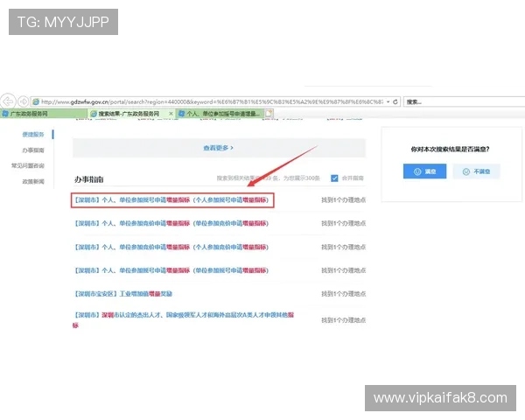Open 单位参加摇号申请增量指标 result link
The image size is (525, 420).
coord(171,270)
